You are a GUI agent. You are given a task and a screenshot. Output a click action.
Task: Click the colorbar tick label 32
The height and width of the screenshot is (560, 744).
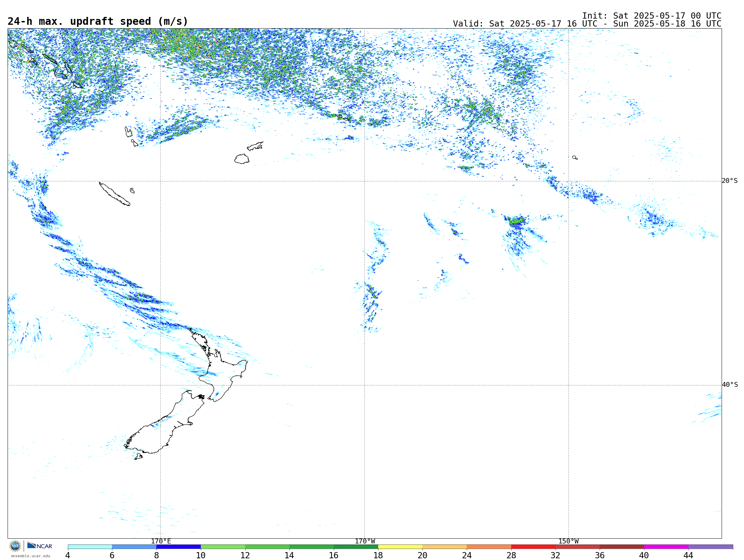point(556,555)
